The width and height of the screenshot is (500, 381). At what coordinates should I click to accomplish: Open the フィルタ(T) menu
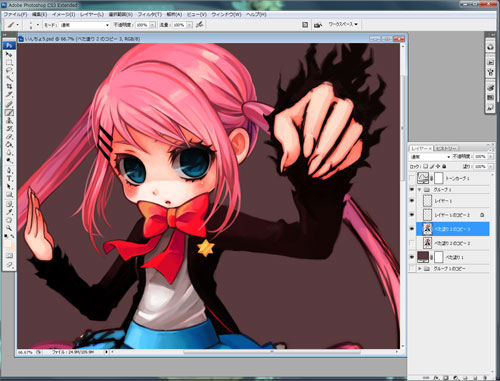pyautogui.click(x=150, y=15)
